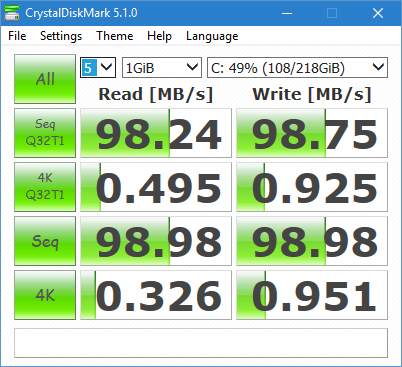Open the 1GiB test size dropdown
The width and height of the screenshot is (402, 367).
(162, 68)
